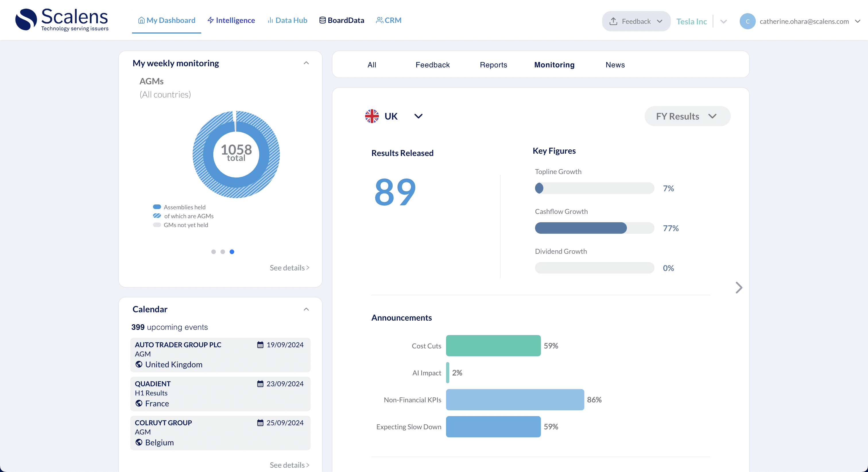Open the Auto Trader Group PLC event
868x472 pixels.
pos(220,355)
